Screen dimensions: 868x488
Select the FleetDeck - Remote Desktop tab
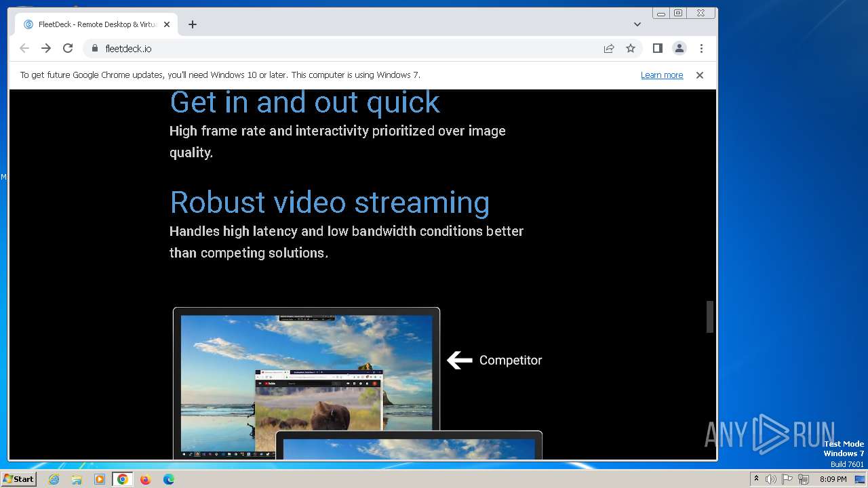click(96, 24)
